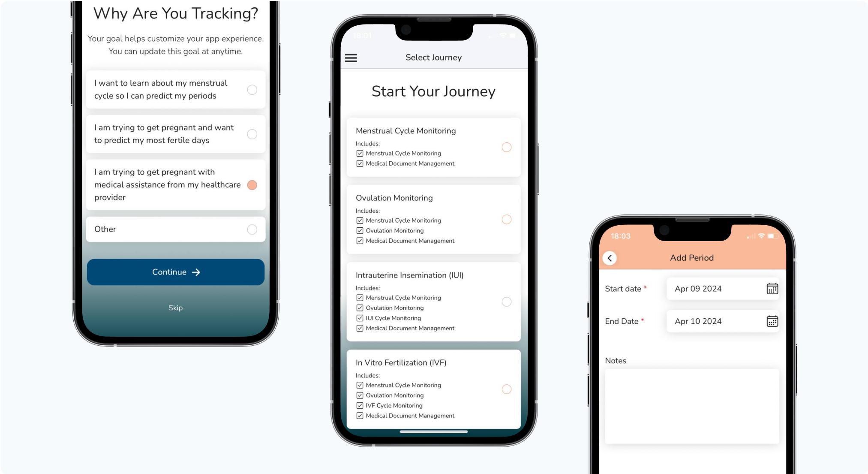Click the IVF Cycle Monitoring checkbox

359,405
